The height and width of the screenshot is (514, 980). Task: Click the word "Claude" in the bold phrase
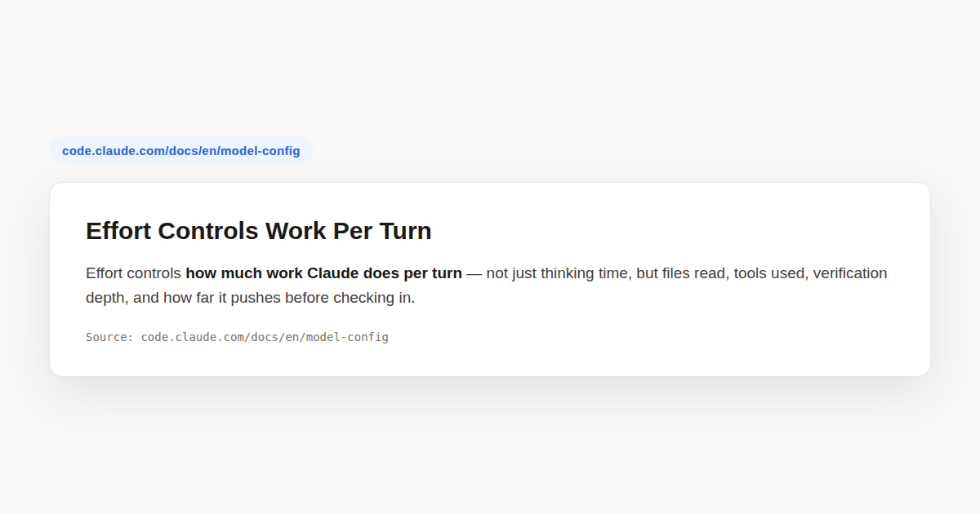[x=333, y=273]
